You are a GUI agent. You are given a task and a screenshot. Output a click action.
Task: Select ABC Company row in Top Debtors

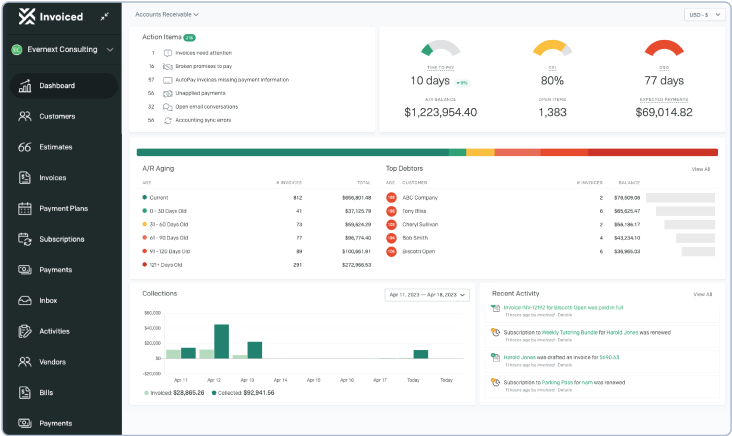click(x=550, y=198)
